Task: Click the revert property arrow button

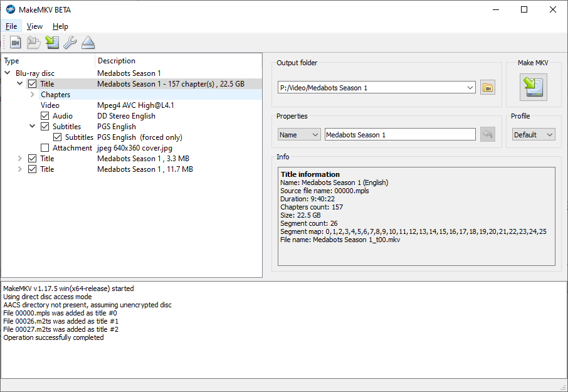Action: [x=488, y=134]
